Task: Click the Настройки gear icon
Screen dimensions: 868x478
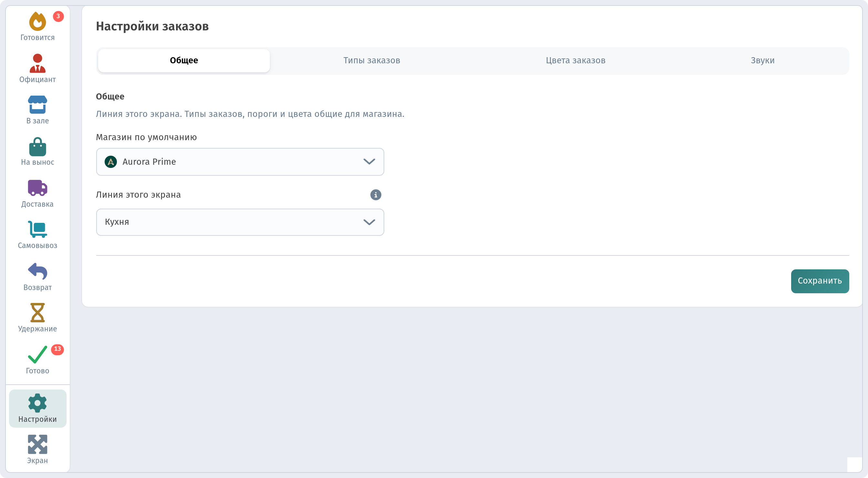Action: tap(37, 403)
